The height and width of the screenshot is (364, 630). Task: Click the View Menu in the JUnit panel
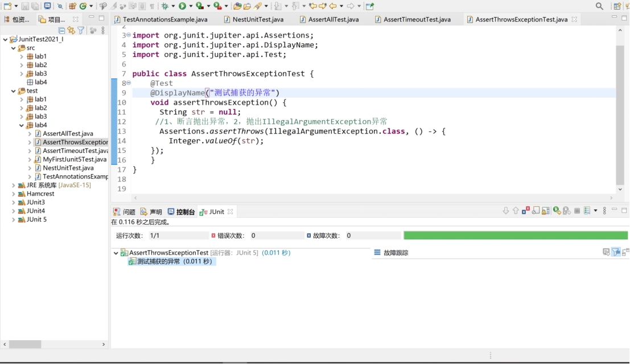tap(604, 210)
